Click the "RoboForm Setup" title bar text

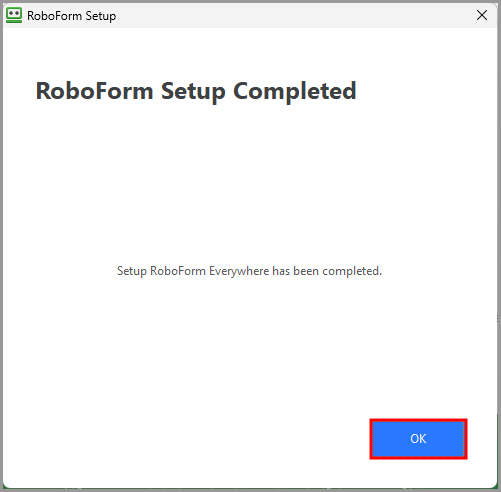click(72, 16)
